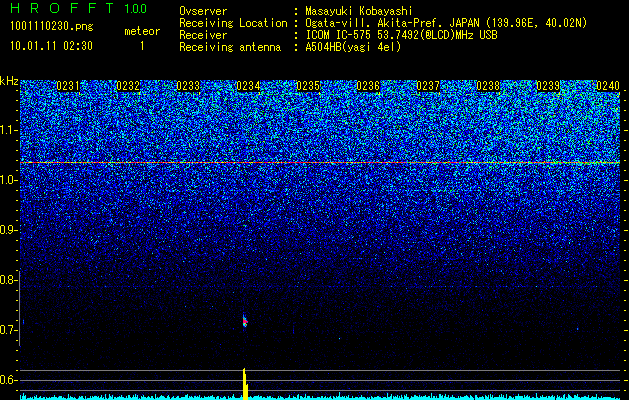This screenshot has height=400, width=629.
Task: Click the 0235 time marker
Action: point(308,86)
